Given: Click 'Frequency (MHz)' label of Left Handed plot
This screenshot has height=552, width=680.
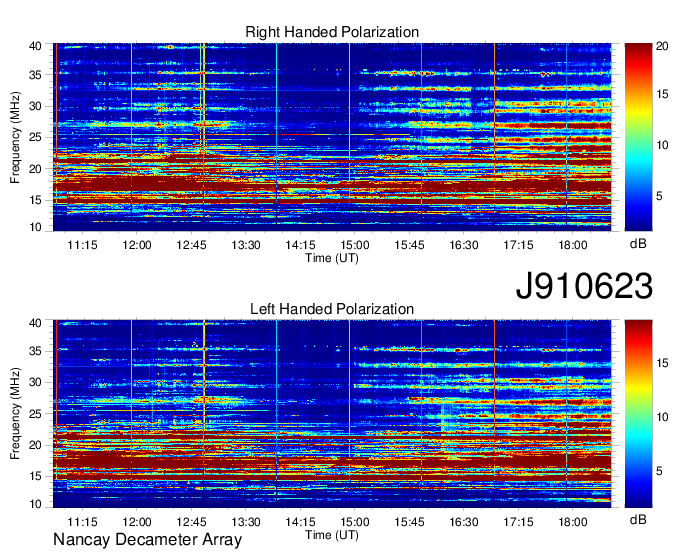Looking at the screenshot, I should [x=15, y=414].
